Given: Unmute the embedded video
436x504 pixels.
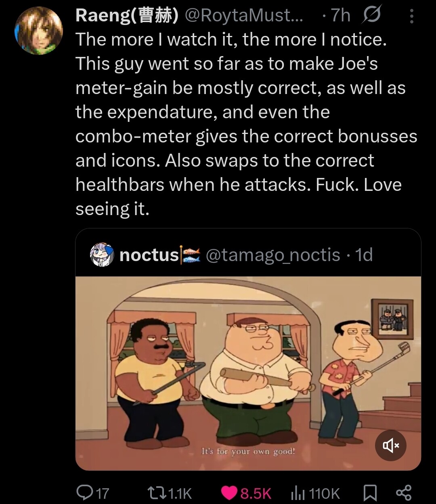Looking at the screenshot, I should [390, 445].
